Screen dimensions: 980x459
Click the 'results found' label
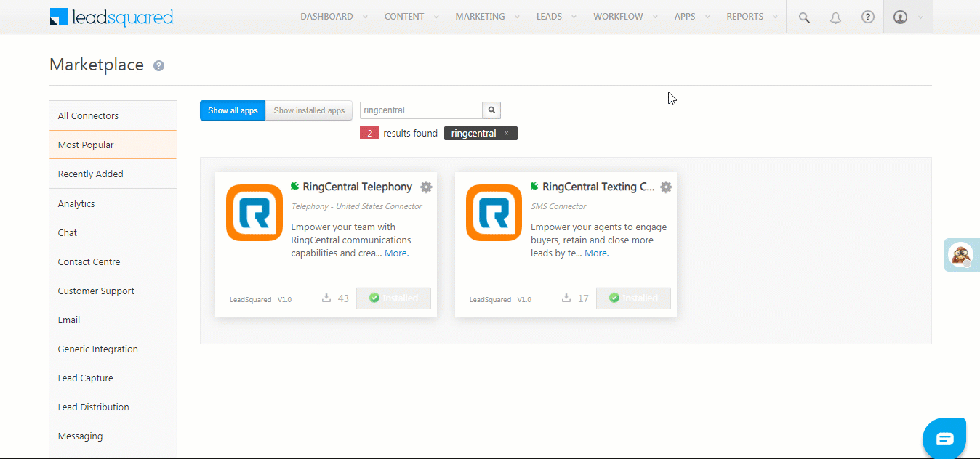click(x=411, y=134)
